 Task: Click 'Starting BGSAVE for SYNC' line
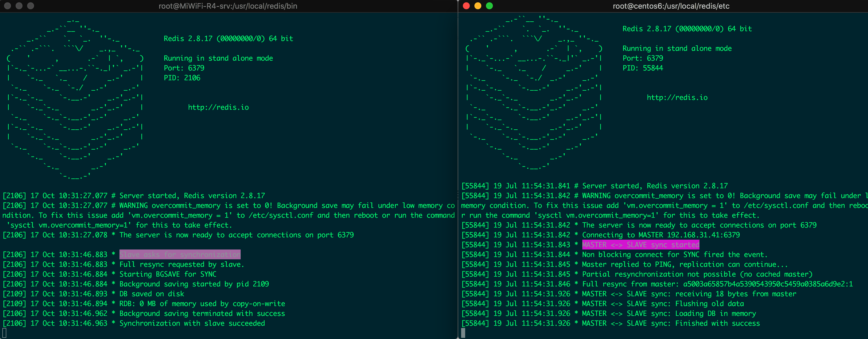point(110,274)
